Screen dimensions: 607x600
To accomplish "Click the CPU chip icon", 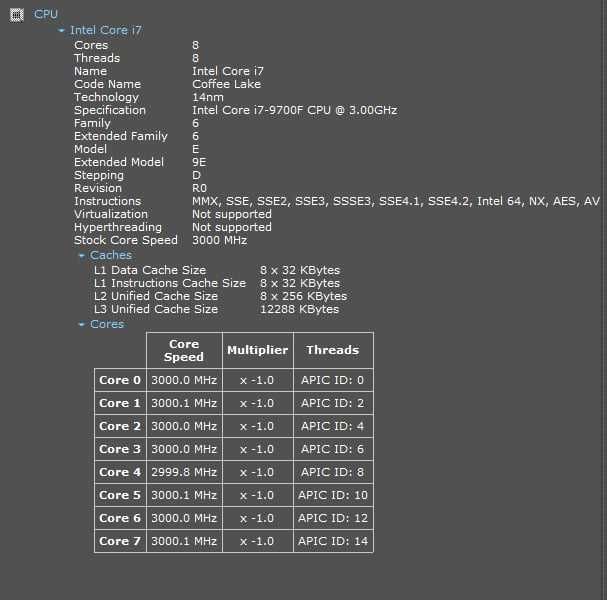I will (16, 15).
